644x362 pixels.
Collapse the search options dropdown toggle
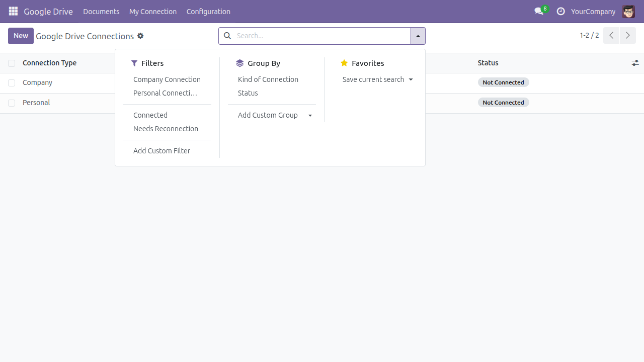[x=418, y=36]
